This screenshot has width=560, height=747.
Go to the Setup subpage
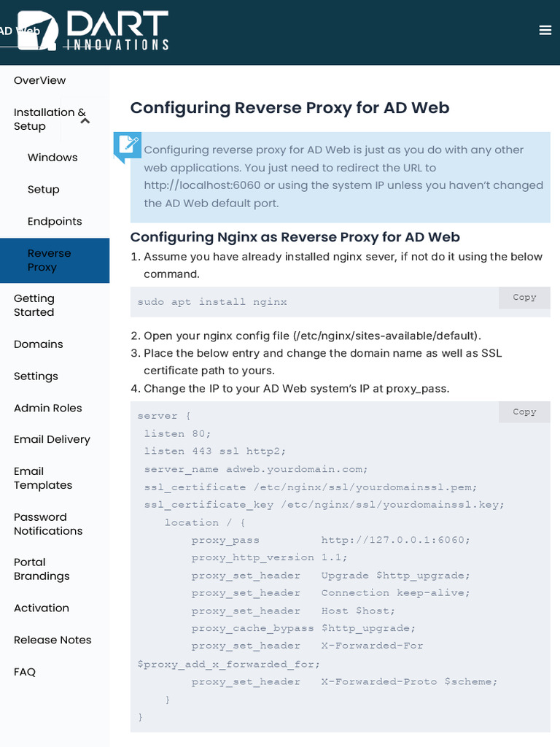tap(43, 189)
